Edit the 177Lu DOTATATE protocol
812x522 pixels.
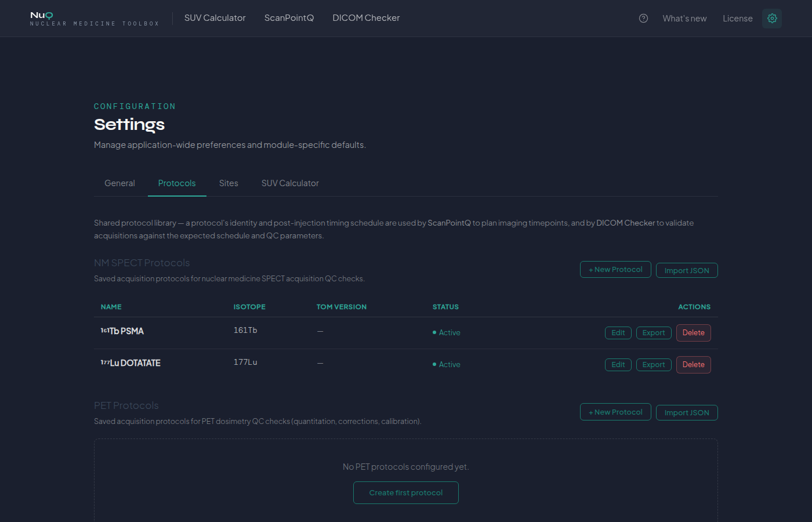(618, 365)
